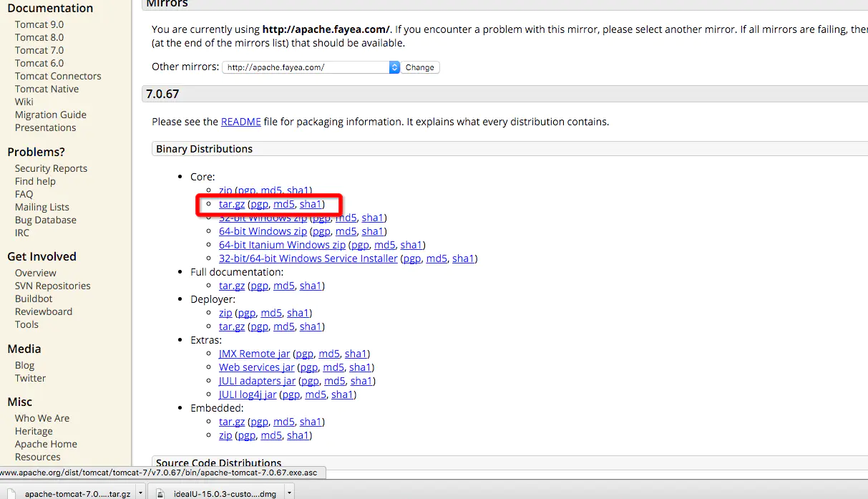Open Mailing Lists page
Screen dimensions: 868x499
click(x=42, y=207)
